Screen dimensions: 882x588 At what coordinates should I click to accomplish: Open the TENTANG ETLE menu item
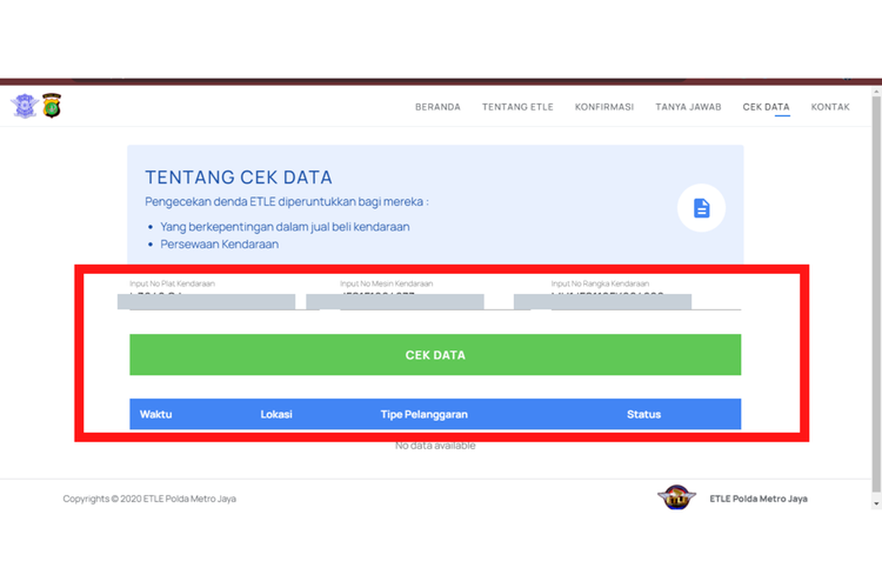[x=517, y=107]
